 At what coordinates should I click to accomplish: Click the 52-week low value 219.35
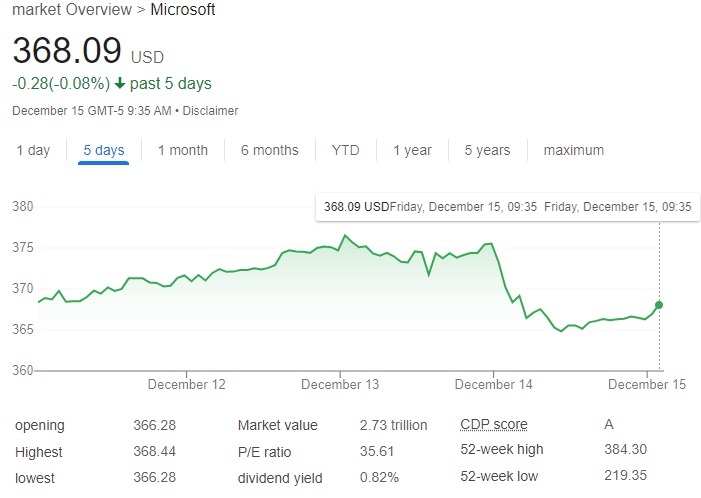tap(625, 475)
